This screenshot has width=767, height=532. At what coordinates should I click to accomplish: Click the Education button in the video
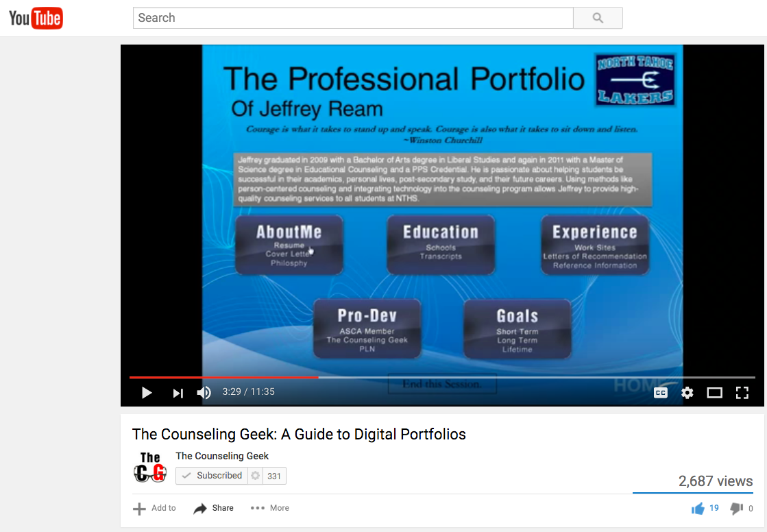click(x=441, y=245)
